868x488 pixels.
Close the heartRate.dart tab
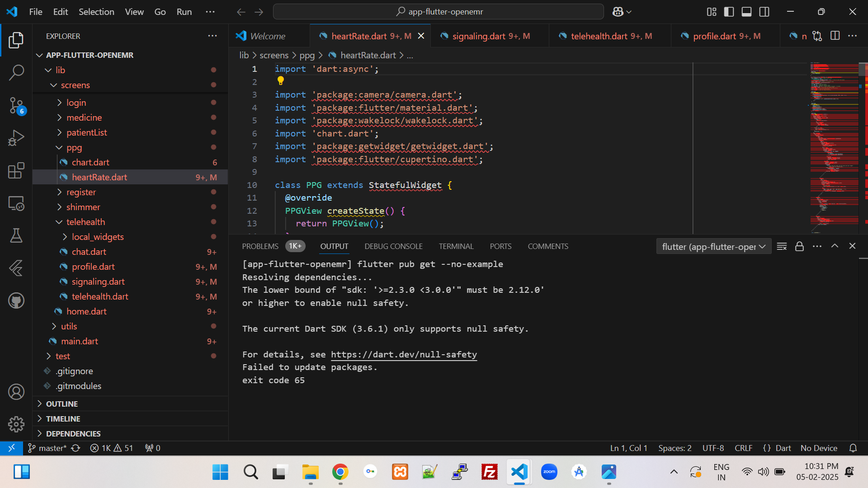coord(421,36)
